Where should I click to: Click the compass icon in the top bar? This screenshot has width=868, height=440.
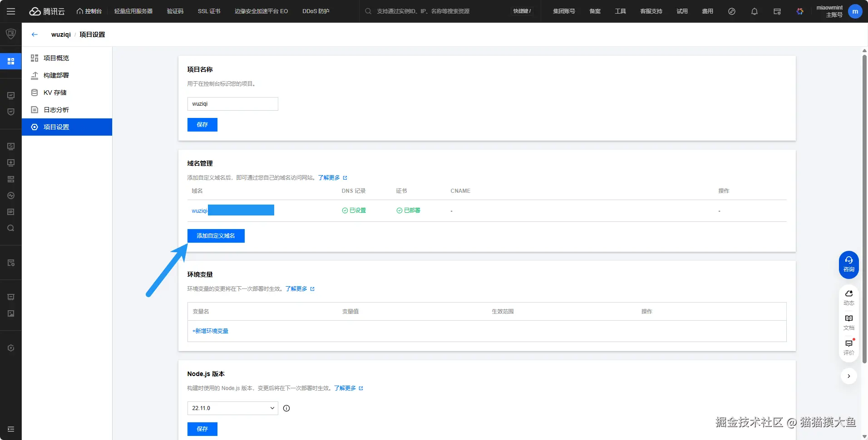[732, 11]
